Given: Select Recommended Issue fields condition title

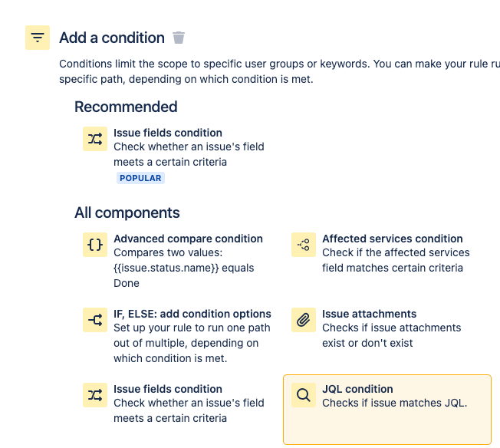Looking at the screenshot, I should (168, 133).
